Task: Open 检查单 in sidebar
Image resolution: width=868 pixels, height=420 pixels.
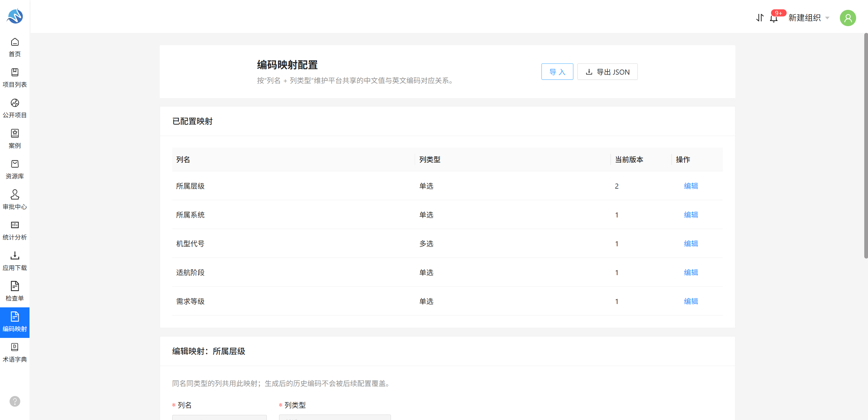Action: click(x=15, y=292)
